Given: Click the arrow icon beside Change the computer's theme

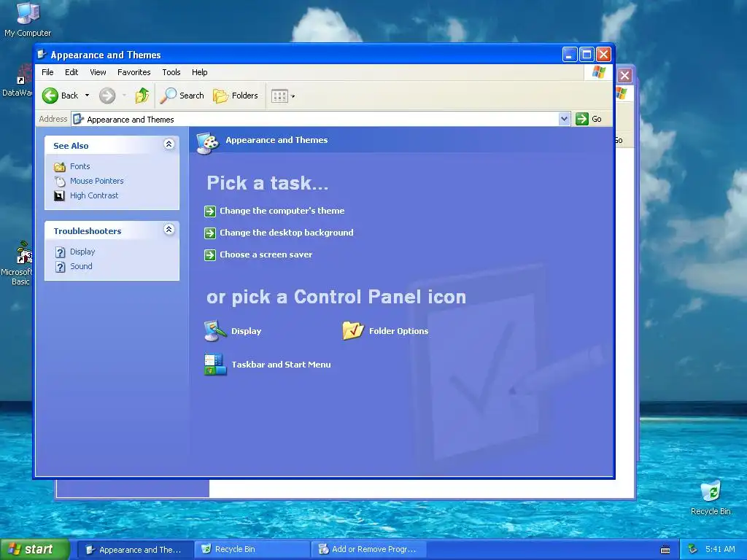Looking at the screenshot, I should pyautogui.click(x=210, y=211).
